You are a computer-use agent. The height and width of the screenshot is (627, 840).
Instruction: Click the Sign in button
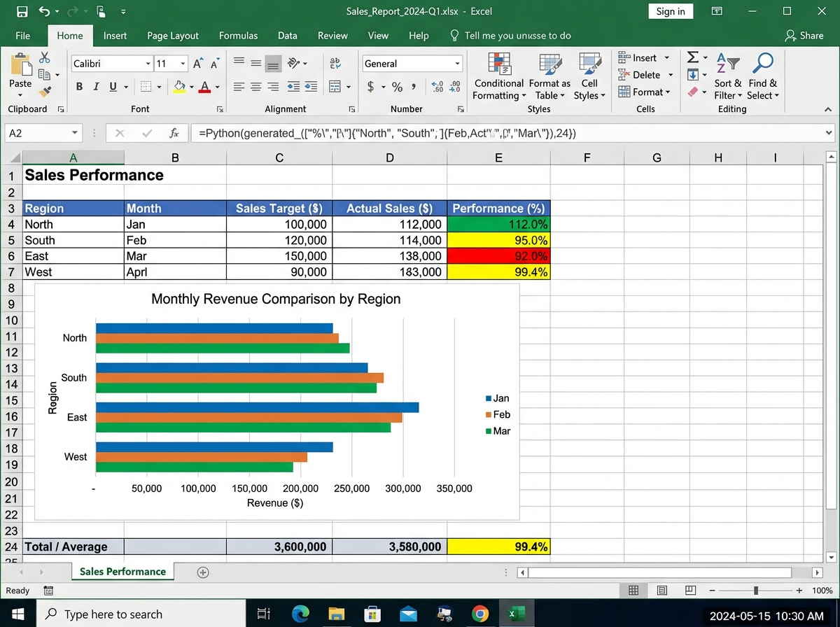pyautogui.click(x=671, y=11)
